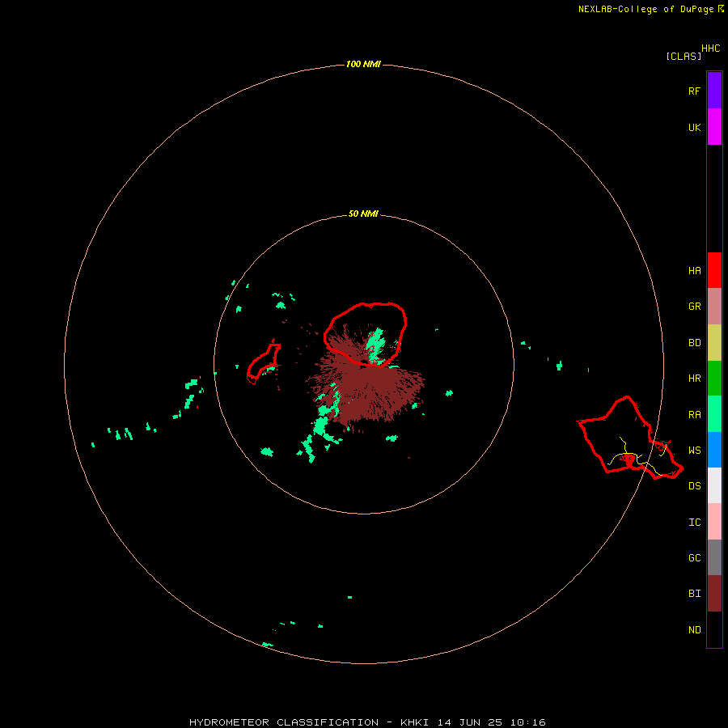Click the red island outline near radar center
Viewport: 728px width, 728px height.
coord(366,334)
